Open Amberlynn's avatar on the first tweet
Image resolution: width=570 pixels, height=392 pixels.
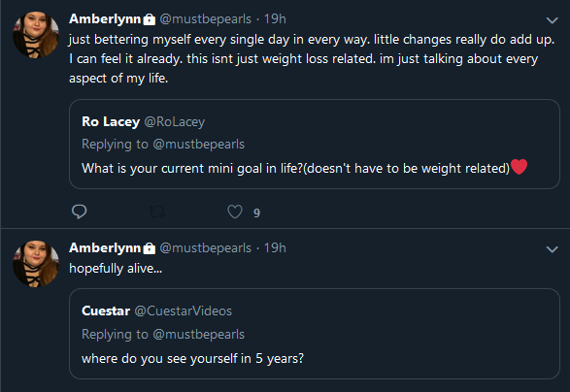point(36,35)
